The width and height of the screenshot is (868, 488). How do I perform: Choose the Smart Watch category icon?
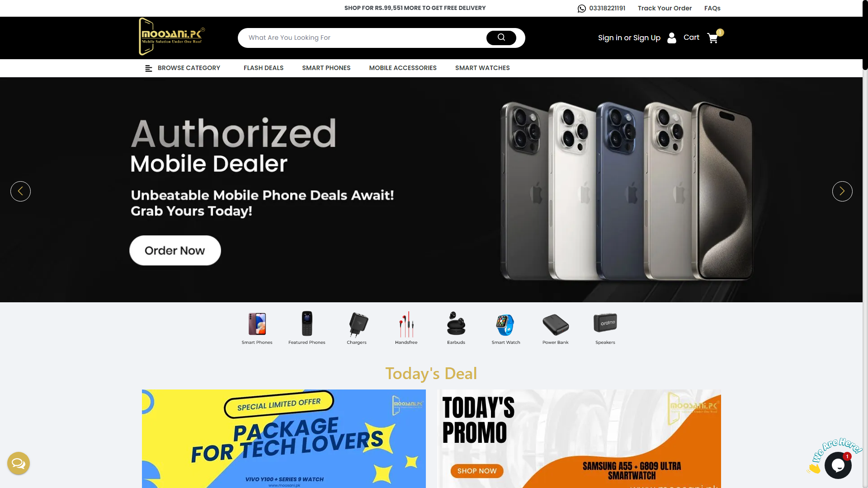[505, 324]
